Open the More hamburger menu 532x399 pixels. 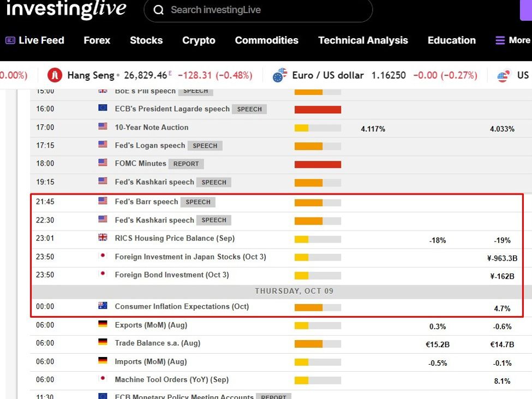(512, 40)
